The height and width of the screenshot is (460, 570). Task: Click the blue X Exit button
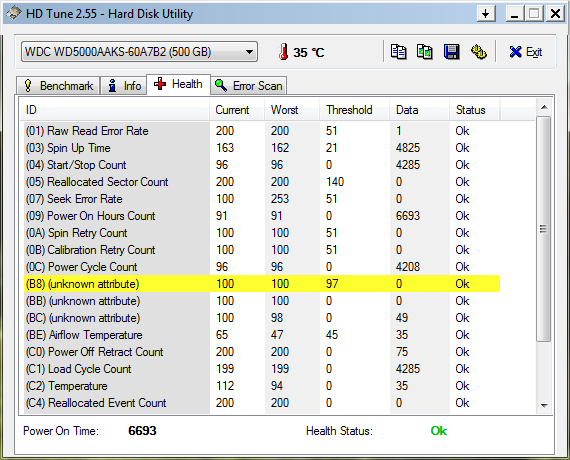pos(526,52)
